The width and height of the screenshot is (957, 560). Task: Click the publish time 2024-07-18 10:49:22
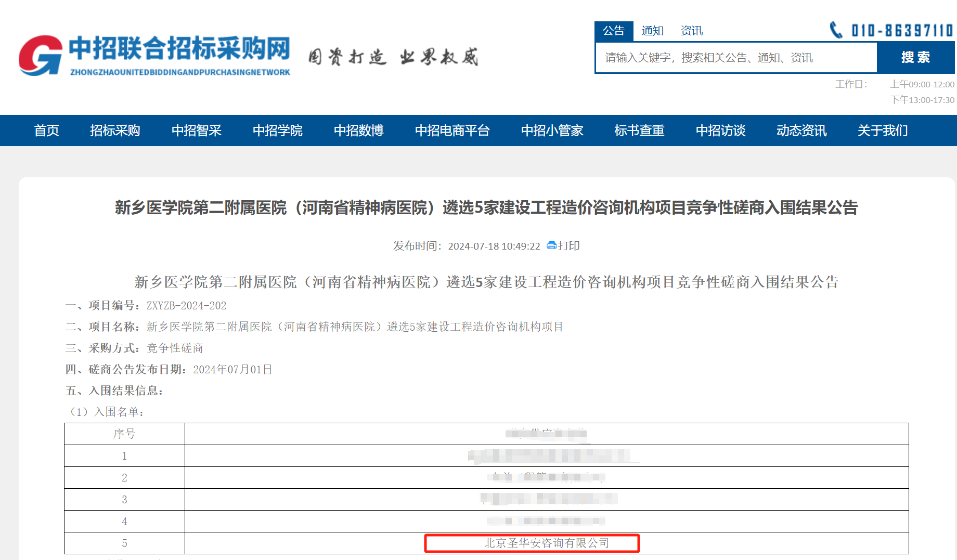click(x=494, y=246)
